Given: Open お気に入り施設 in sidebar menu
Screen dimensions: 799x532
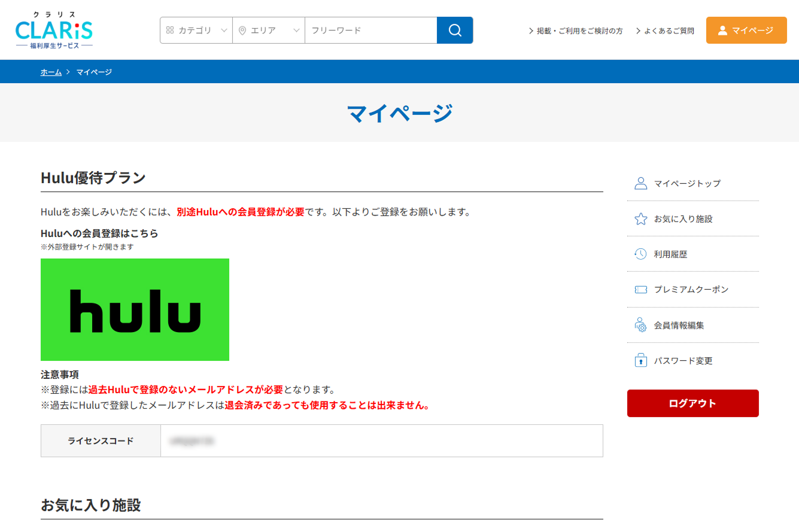Looking at the screenshot, I should click(x=693, y=219).
